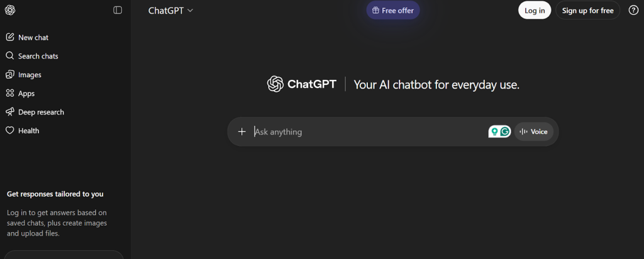Expand the ChatGPT model dropdown
The height and width of the screenshot is (259, 644).
tap(170, 11)
